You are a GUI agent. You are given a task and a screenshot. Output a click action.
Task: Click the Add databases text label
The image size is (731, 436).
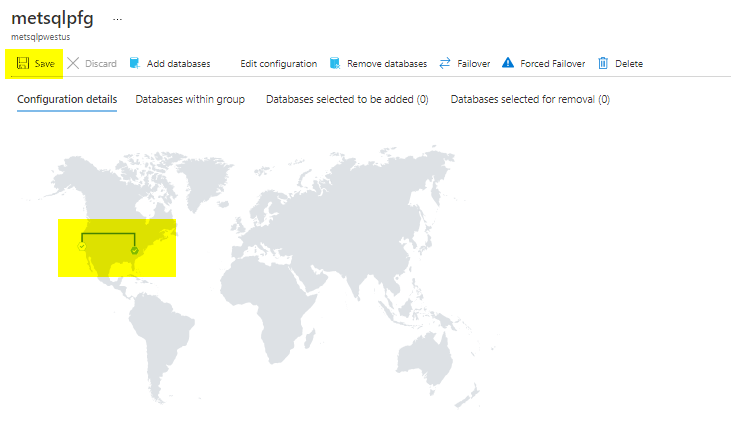[178, 63]
